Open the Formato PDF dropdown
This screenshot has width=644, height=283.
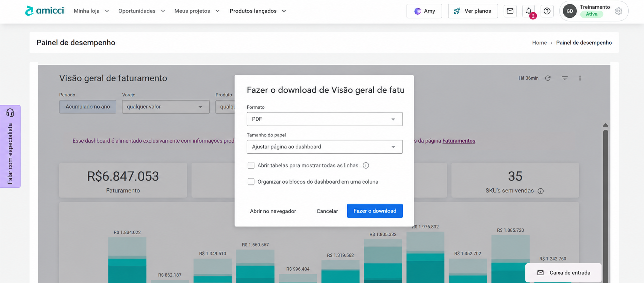click(325, 119)
